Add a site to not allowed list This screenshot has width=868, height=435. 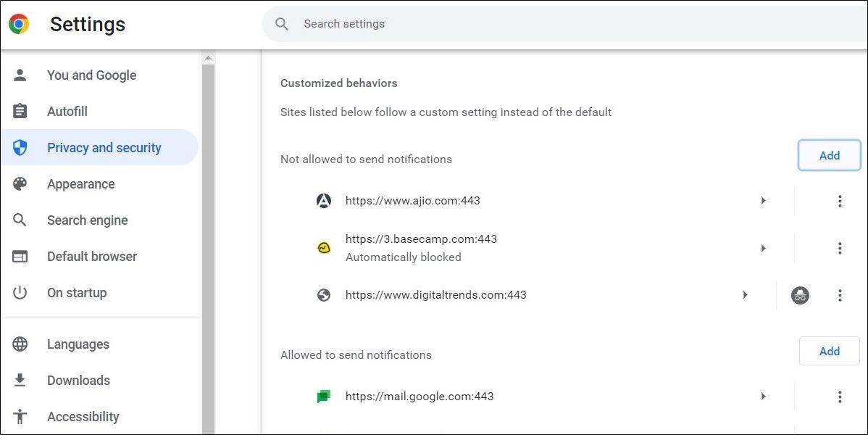pos(829,156)
